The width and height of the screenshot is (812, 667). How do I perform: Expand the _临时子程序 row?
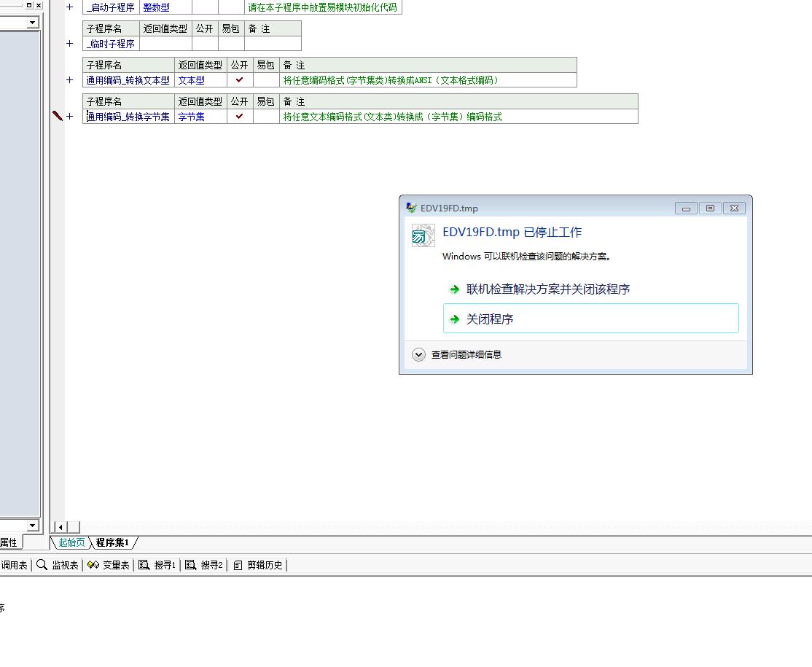click(70, 44)
